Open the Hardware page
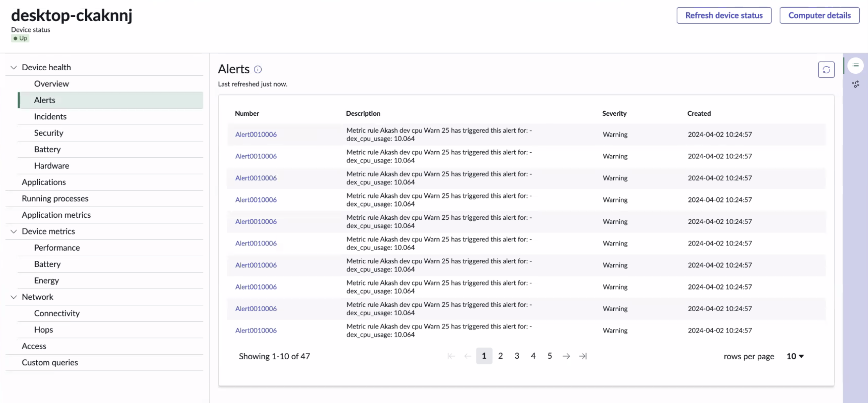This screenshot has height=403, width=868. coord(110,166)
